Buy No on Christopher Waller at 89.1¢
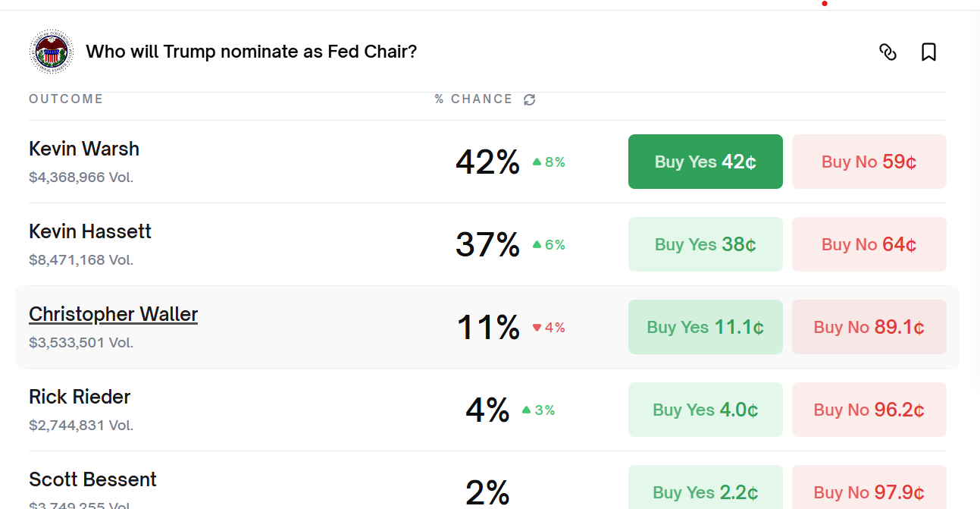Image resolution: width=980 pixels, height=509 pixels. coord(869,327)
